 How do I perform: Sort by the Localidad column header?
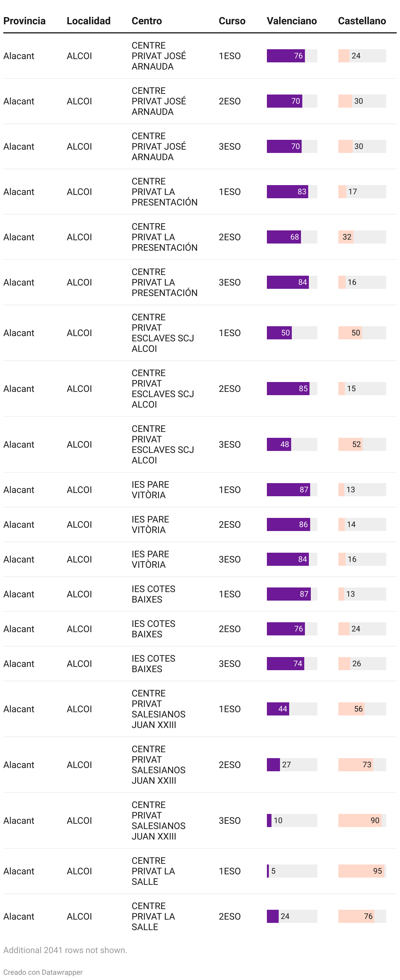pos(89,21)
